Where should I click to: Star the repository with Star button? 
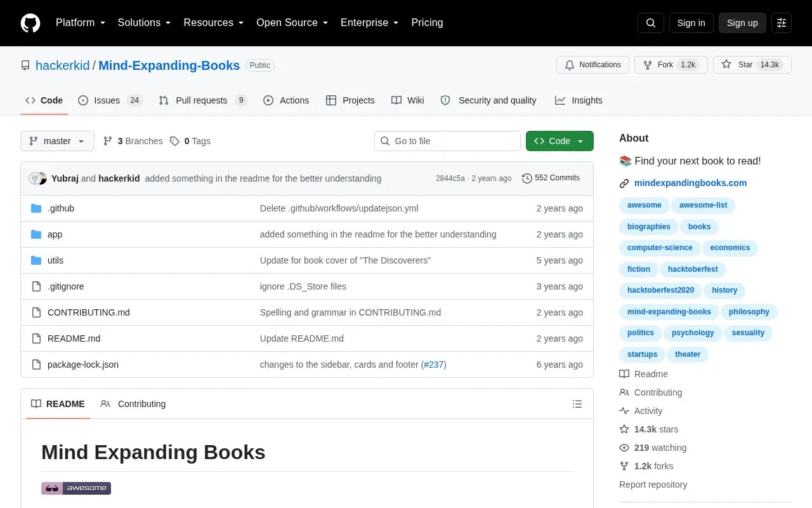point(752,65)
